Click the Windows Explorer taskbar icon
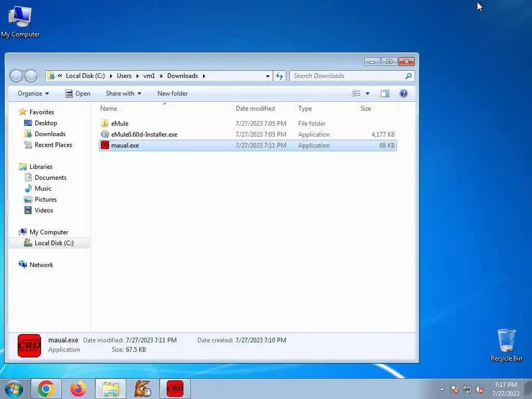The height and width of the screenshot is (399, 532). (x=111, y=389)
